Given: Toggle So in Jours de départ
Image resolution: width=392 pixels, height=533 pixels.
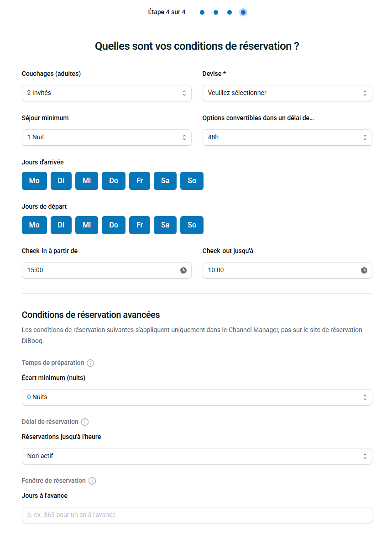Looking at the screenshot, I should [192, 225].
